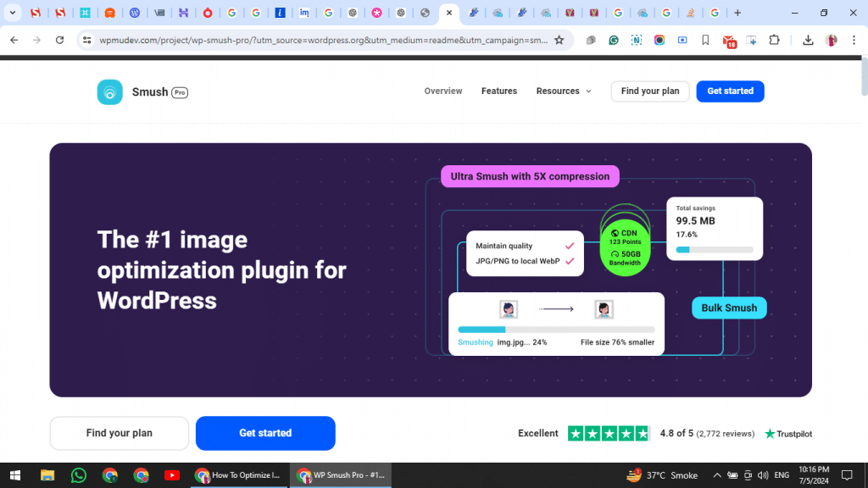Click the Smush logo icon in header
Image resolution: width=868 pixels, height=488 pixels.
[110, 91]
